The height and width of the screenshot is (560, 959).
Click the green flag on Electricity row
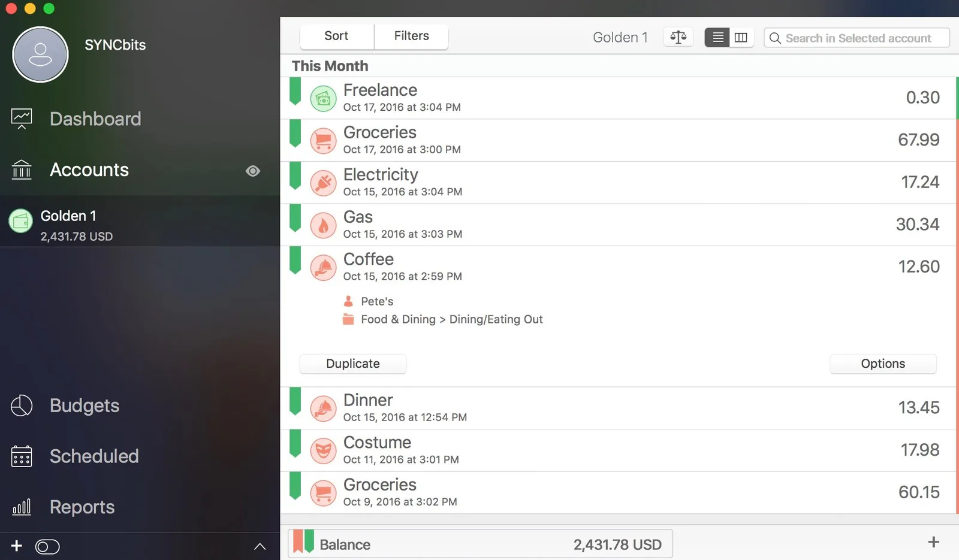pos(295,175)
